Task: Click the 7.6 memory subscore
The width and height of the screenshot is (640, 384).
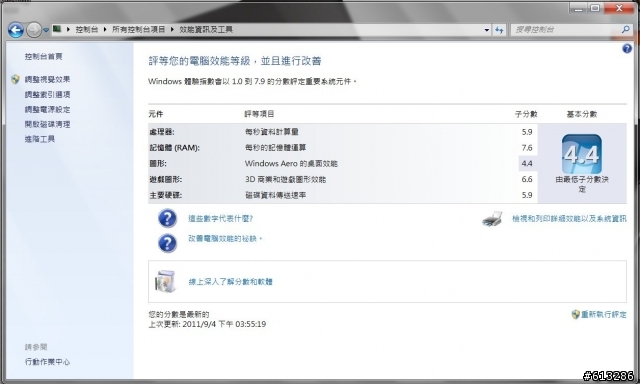Action: [x=527, y=148]
